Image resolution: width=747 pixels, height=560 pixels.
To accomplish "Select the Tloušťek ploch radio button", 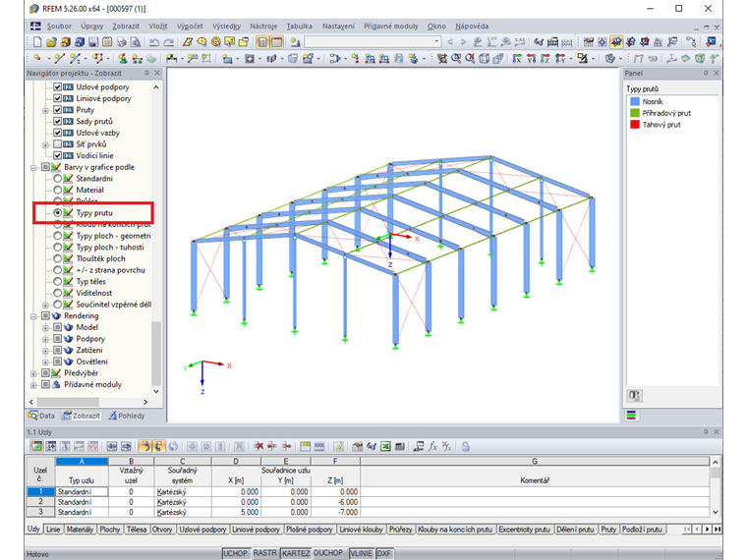I will 58,258.
